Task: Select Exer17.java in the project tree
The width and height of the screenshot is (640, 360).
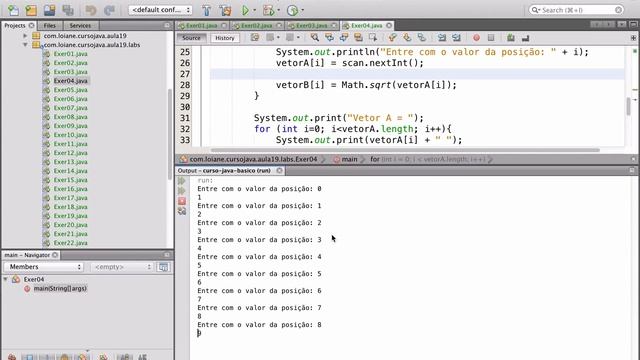Action: point(70,198)
